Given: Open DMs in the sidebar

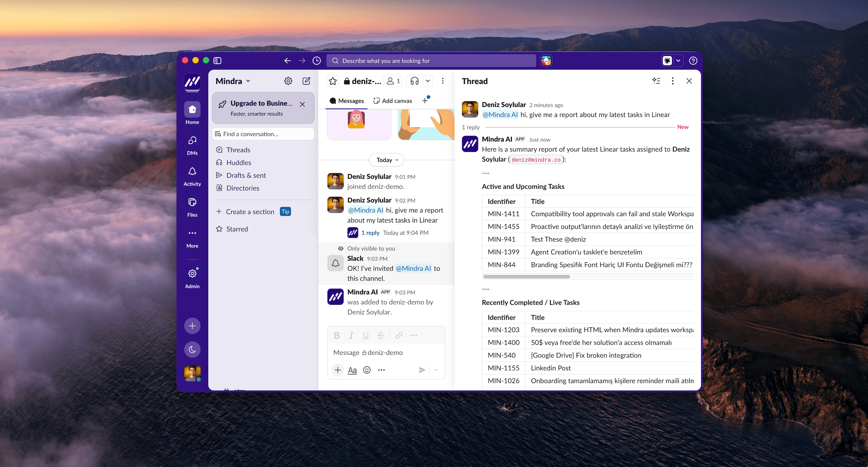Looking at the screenshot, I should 192,145.
